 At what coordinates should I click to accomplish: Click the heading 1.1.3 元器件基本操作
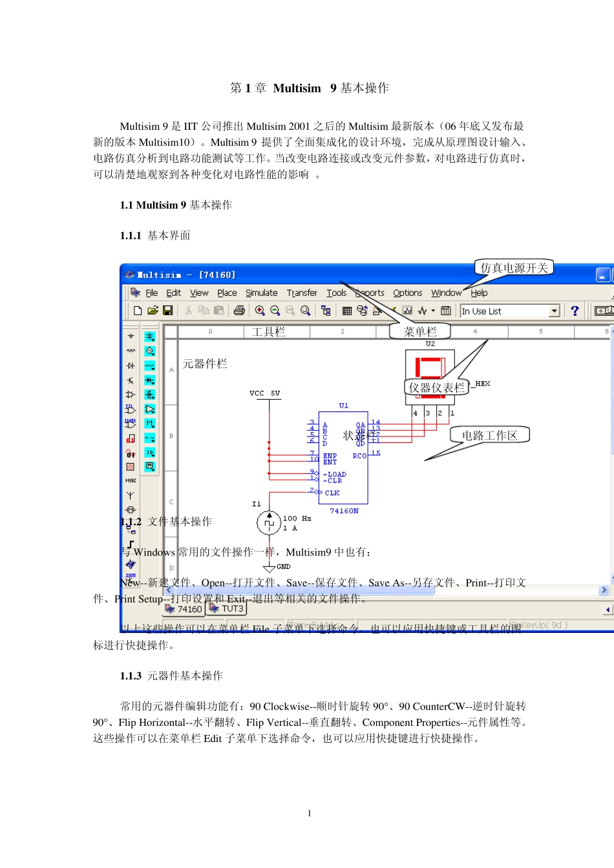[x=171, y=676]
